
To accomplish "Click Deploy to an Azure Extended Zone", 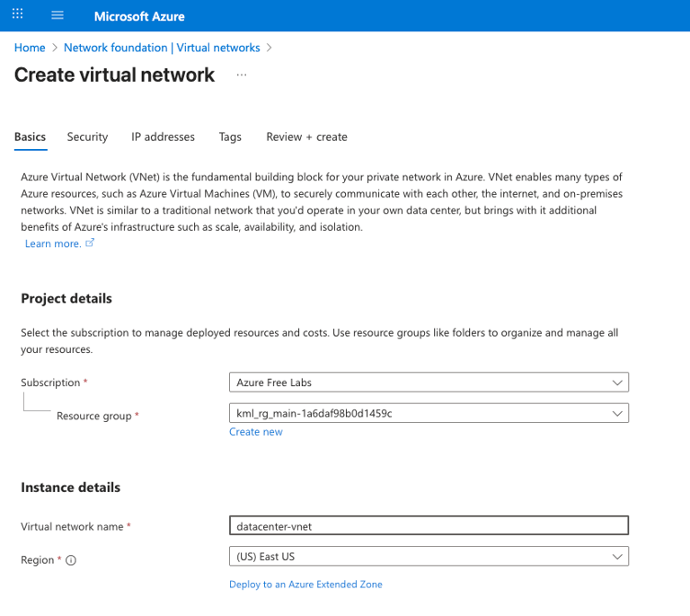I will [305, 585].
